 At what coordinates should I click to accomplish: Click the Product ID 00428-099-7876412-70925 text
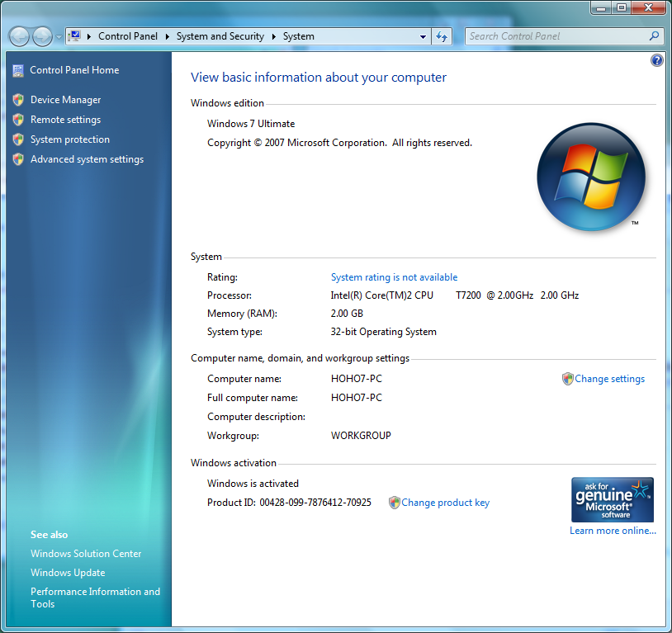coord(289,503)
